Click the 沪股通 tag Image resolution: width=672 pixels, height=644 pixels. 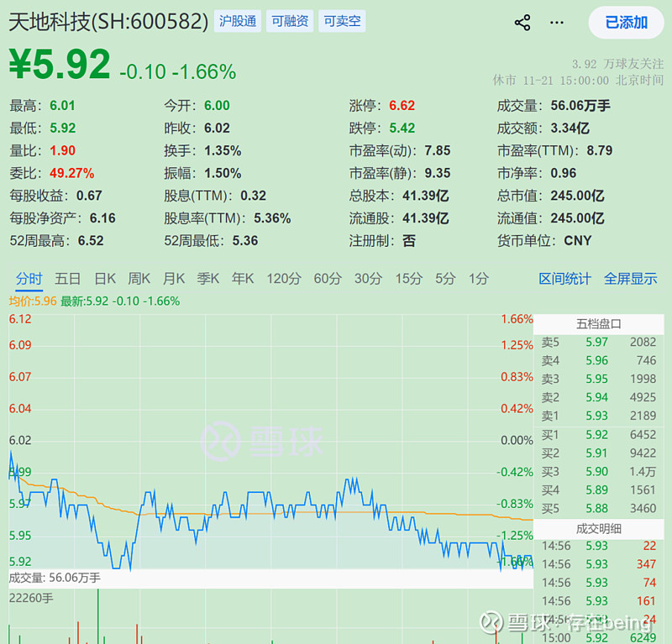[x=237, y=20]
